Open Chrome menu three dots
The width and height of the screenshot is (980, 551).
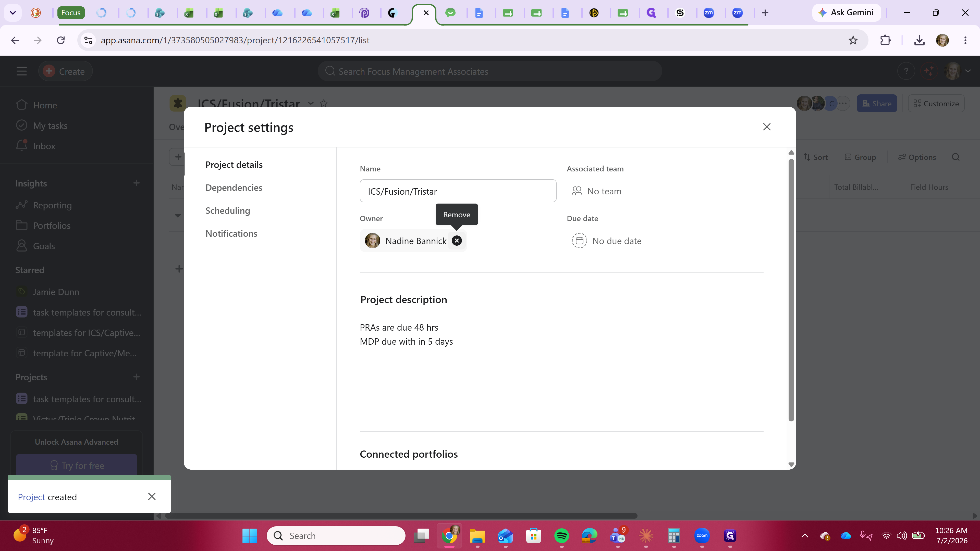point(965,40)
